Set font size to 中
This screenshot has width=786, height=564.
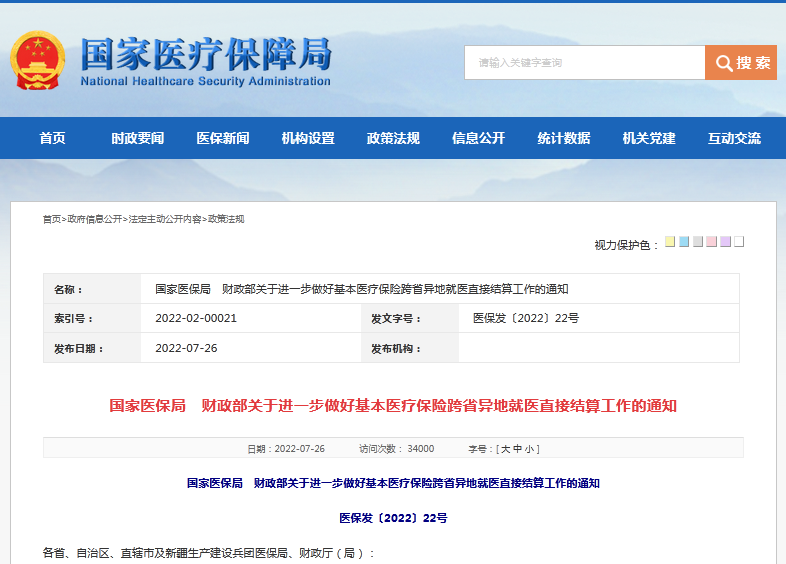517,449
